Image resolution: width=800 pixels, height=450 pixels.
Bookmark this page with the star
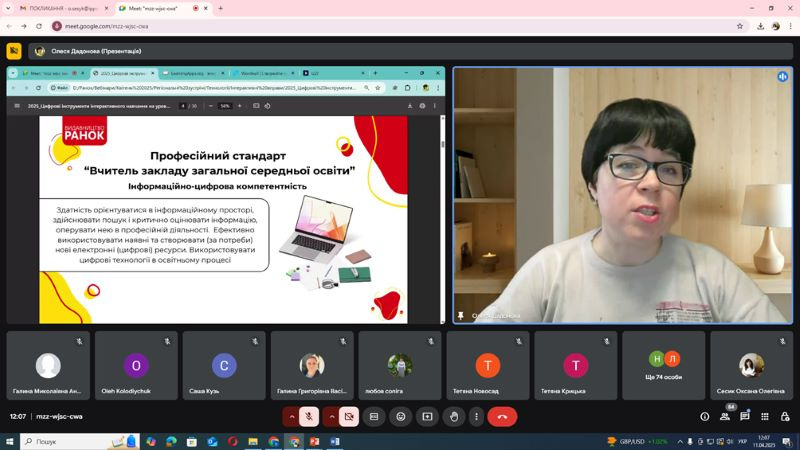(x=740, y=26)
